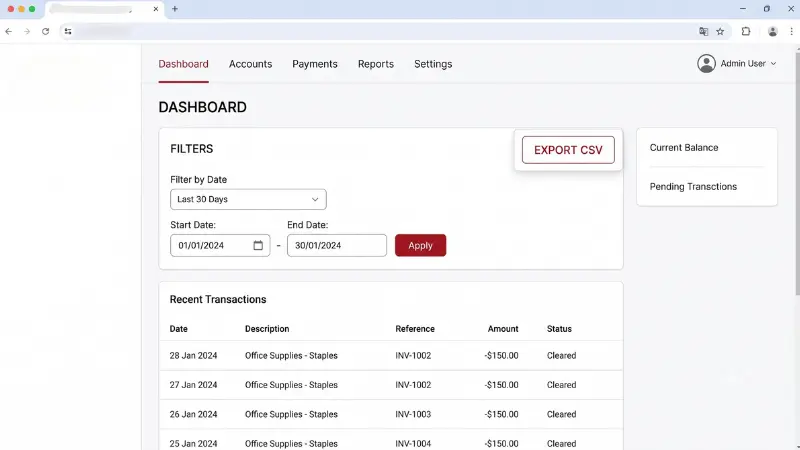
Task: Click reference INV-1004
Action: (413, 444)
